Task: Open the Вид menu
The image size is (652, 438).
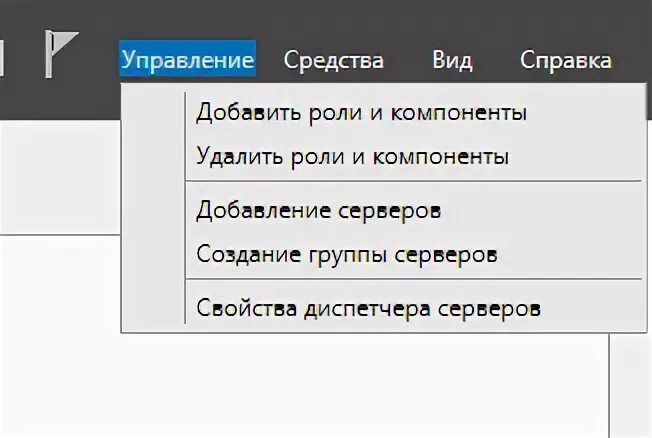Action: pyautogui.click(x=452, y=60)
